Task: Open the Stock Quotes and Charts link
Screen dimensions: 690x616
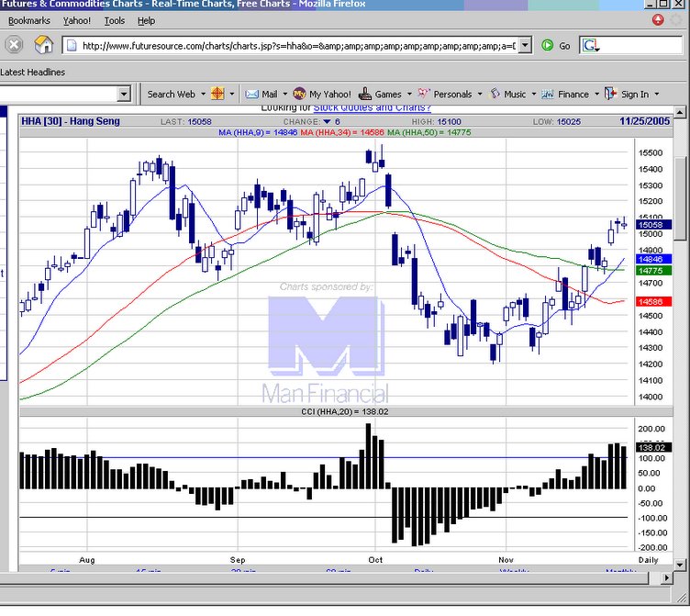Action: (372, 108)
